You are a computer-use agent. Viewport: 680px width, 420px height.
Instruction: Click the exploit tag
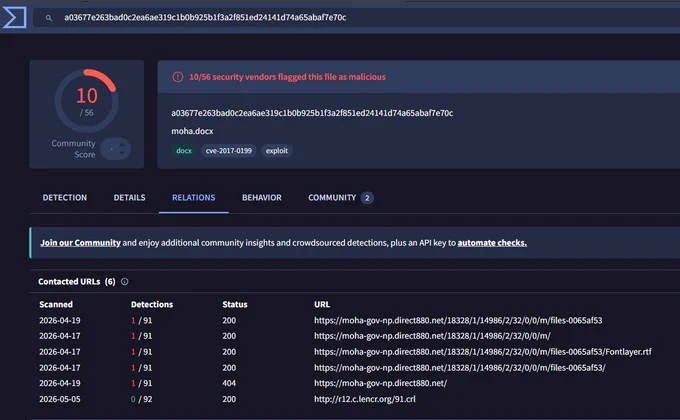click(277, 151)
